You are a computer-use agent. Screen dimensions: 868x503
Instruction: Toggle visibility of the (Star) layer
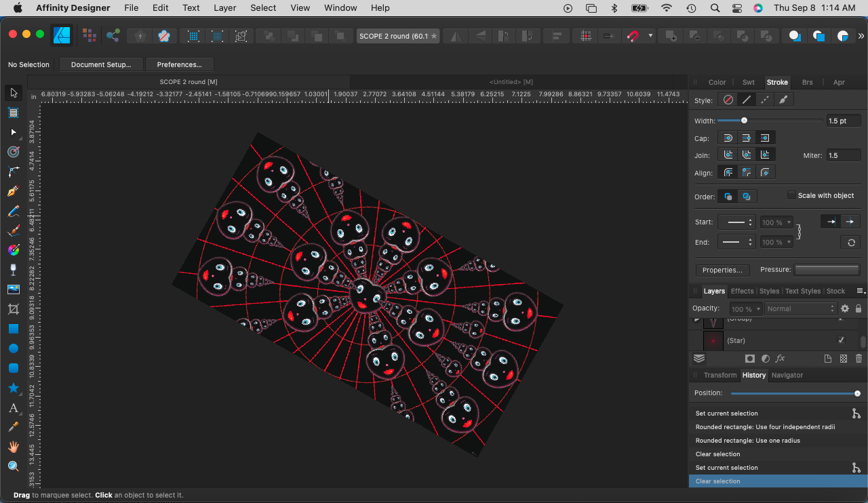(x=842, y=340)
